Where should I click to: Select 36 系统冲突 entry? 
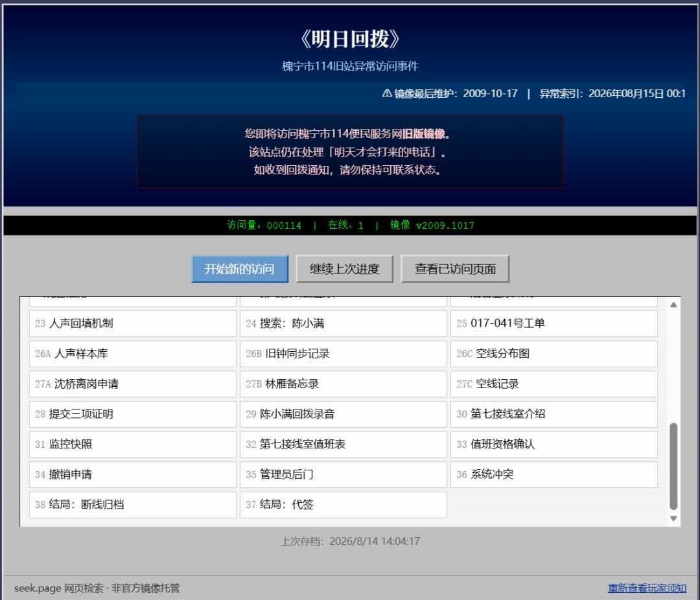[x=554, y=474]
